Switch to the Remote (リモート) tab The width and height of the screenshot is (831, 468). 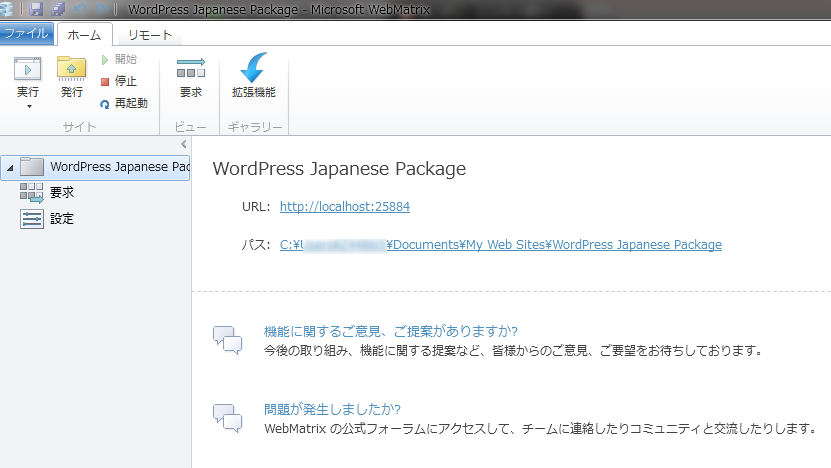coord(150,35)
